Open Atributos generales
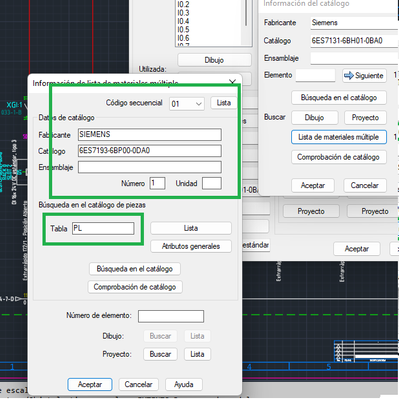The height and width of the screenshot is (400, 399). point(191,246)
